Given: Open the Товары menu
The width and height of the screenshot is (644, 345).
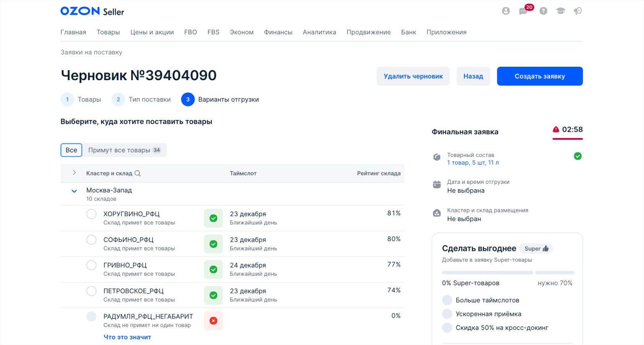Looking at the screenshot, I should pyautogui.click(x=108, y=32).
